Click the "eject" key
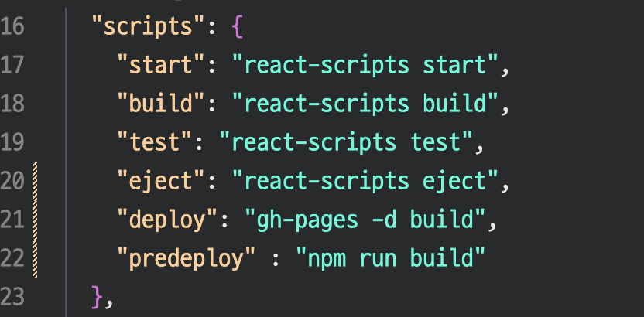The height and width of the screenshot is (317, 644). tap(160, 181)
